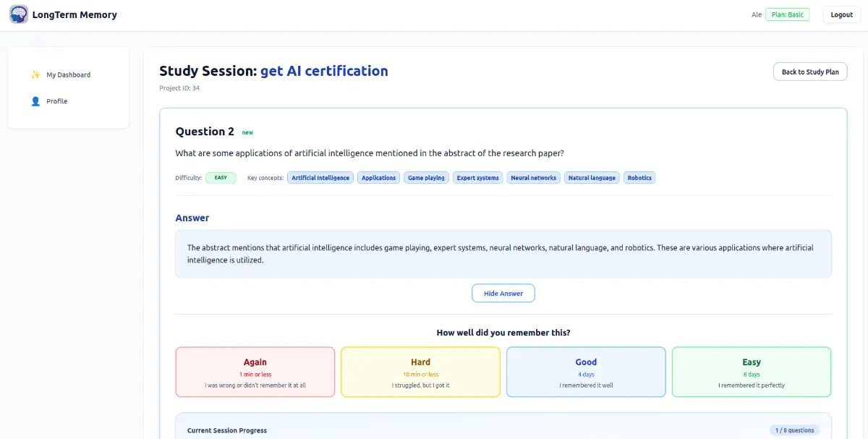Click the Expert systems concept tag
Screen dimensions: 868x439
click(x=477, y=178)
